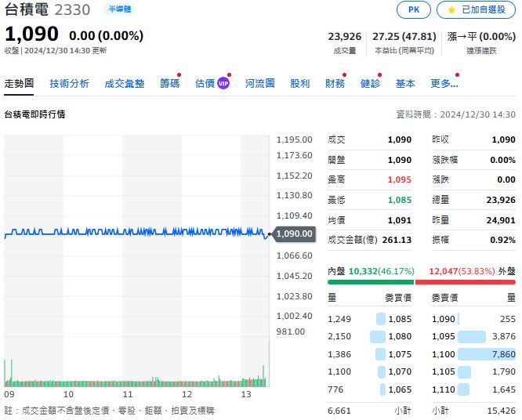Click the 1,090.00 current price marker on chart
Viewport: 522px width, 420px height.
point(294,234)
